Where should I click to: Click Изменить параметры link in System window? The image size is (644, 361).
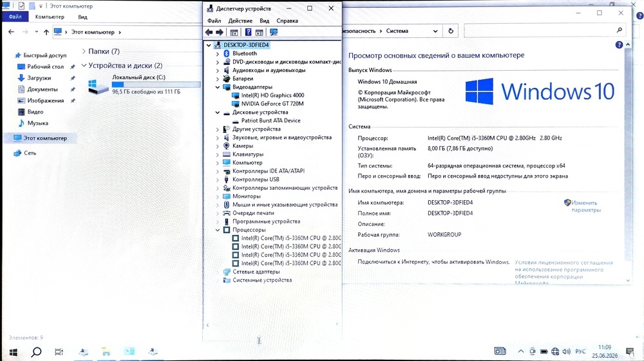click(x=585, y=207)
